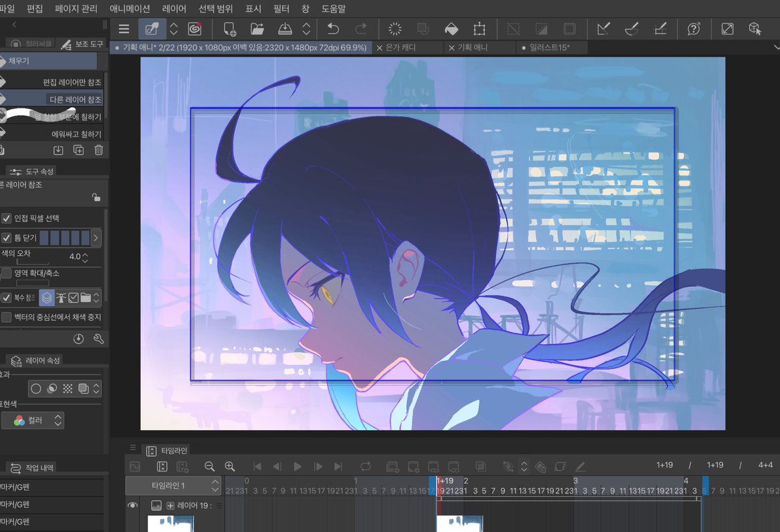Fit canvas to screen with diagonal arrow icon
This screenshot has height=532, width=780.
tap(728, 29)
